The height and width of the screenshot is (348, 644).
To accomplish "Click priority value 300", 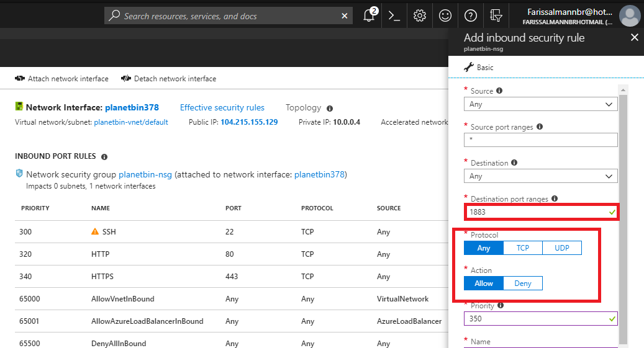I will coord(25,232).
